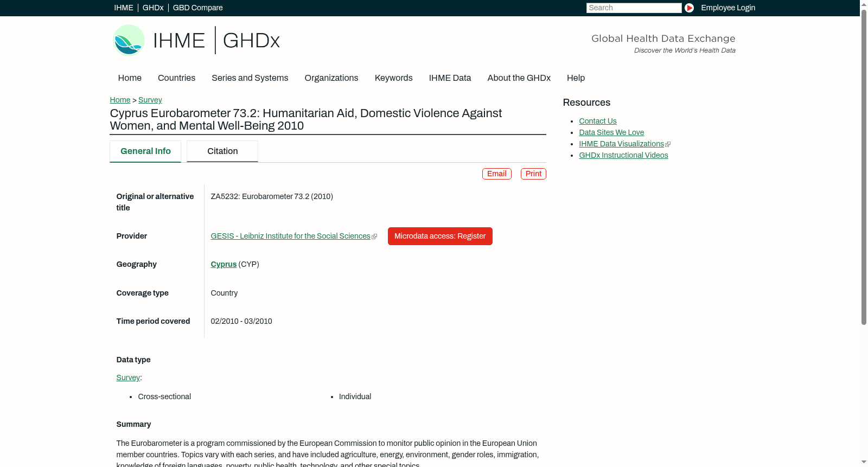868x467 pixels.
Task: Click the 'Original or alternative title' label
Action: [155, 202]
